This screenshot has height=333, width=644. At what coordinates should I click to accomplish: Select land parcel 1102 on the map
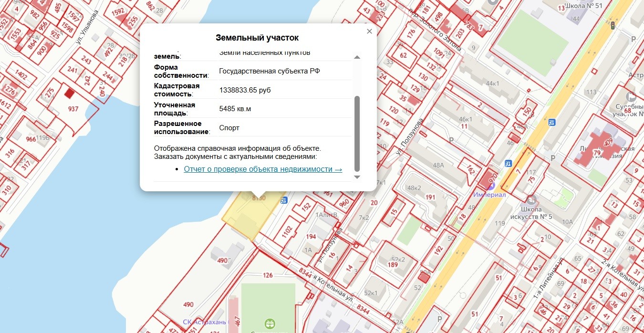click(287, 232)
